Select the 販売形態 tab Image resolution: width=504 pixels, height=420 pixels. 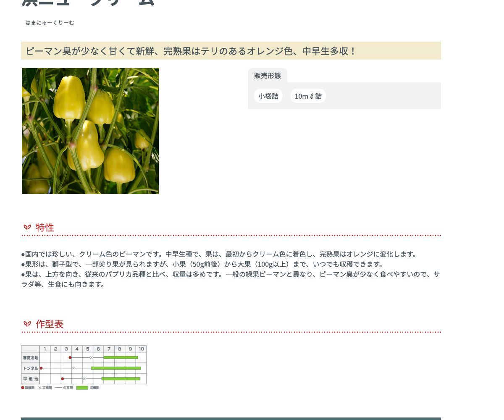[267, 76]
